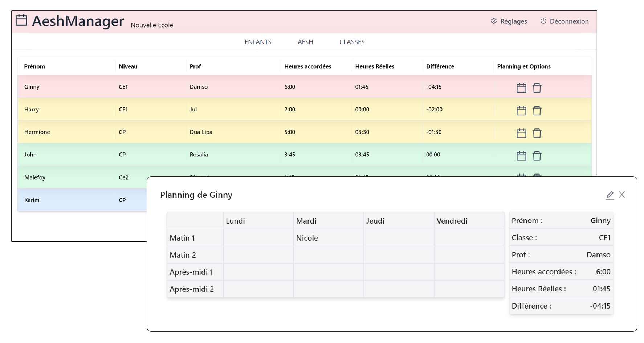644x343 pixels.
Task: Close the Planning de Ginny popup
Action: (x=622, y=195)
